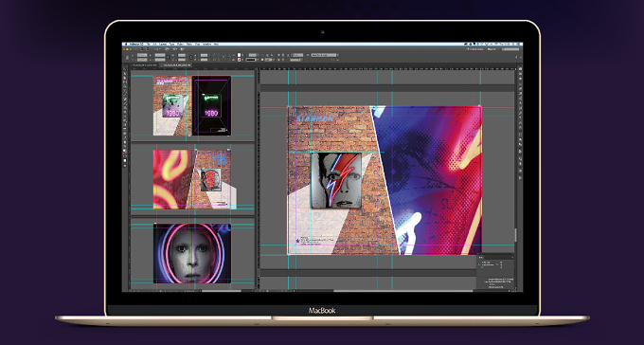The width and height of the screenshot is (644, 345).
Task: Open the Apple menu
Action: tap(125, 44)
